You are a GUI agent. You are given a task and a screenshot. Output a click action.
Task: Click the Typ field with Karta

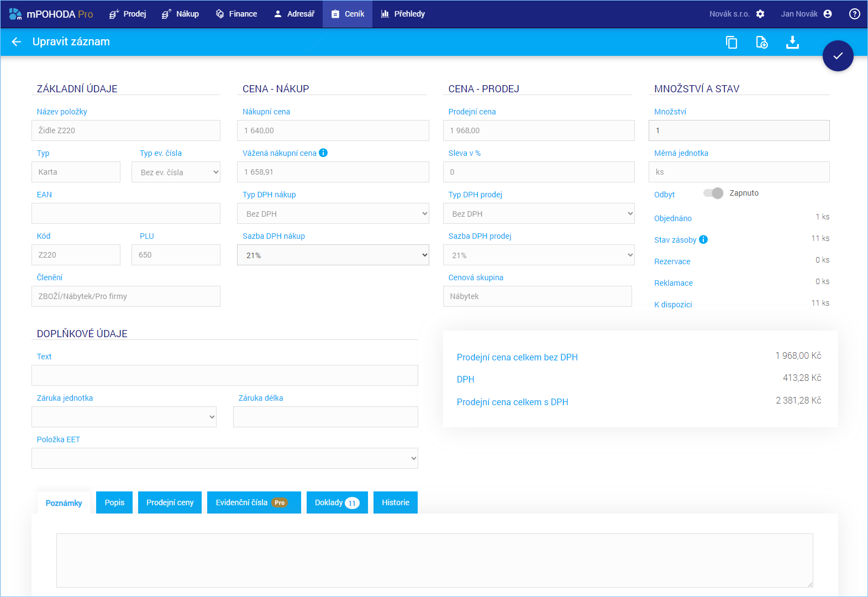coord(76,172)
